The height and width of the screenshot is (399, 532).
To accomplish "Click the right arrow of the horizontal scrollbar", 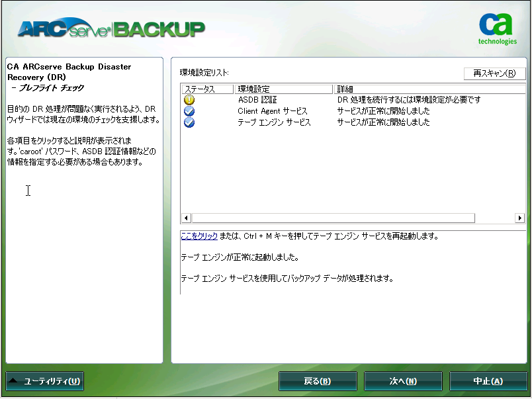I will pyautogui.click(x=520, y=218).
